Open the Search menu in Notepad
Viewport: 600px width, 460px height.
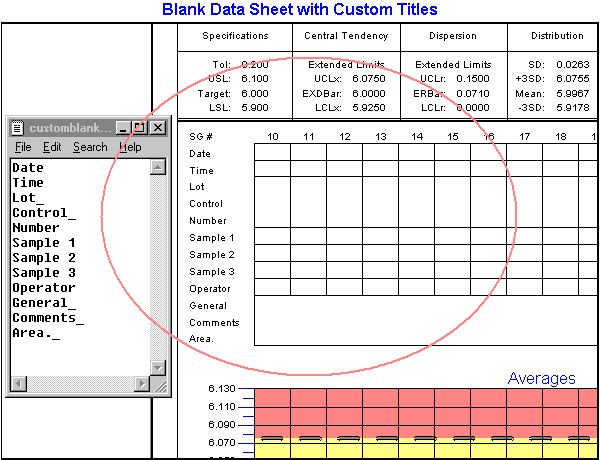pyautogui.click(x=90, y=147)
